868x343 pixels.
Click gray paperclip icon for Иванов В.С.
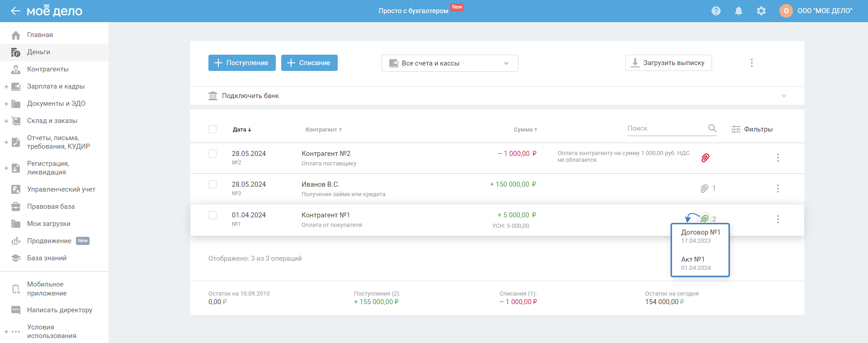coord(704,188)
